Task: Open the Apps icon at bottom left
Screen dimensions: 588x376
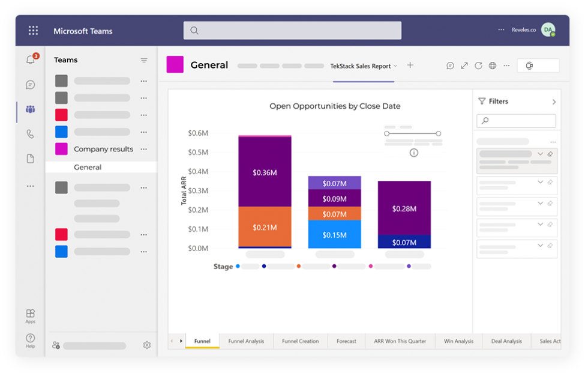Action: pyautogui.click(x=30, y=314)
